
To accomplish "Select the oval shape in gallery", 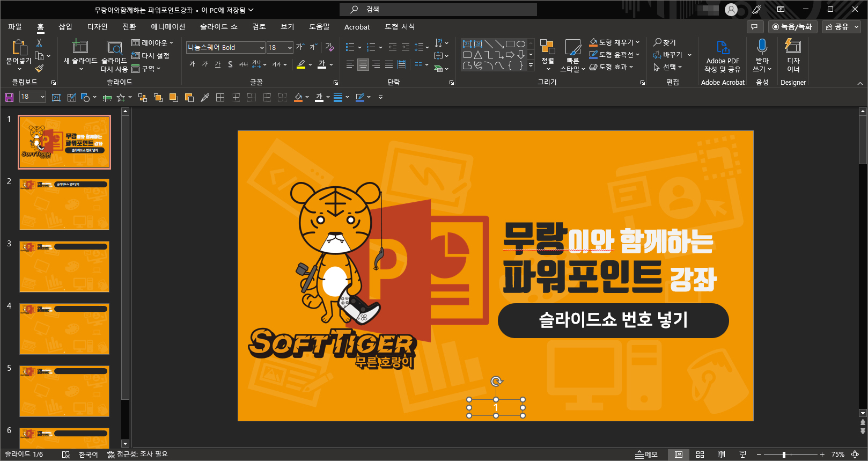I will pyautogui.click(x=521, y=44).
